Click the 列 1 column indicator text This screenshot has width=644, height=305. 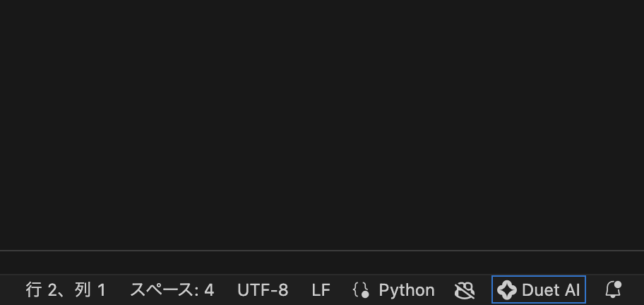pos(90,290)
